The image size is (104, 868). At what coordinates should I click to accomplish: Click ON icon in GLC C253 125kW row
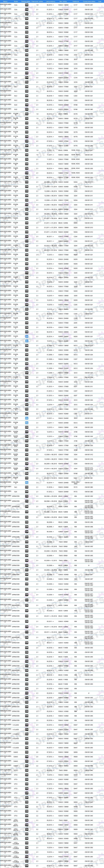pos(27,96)
